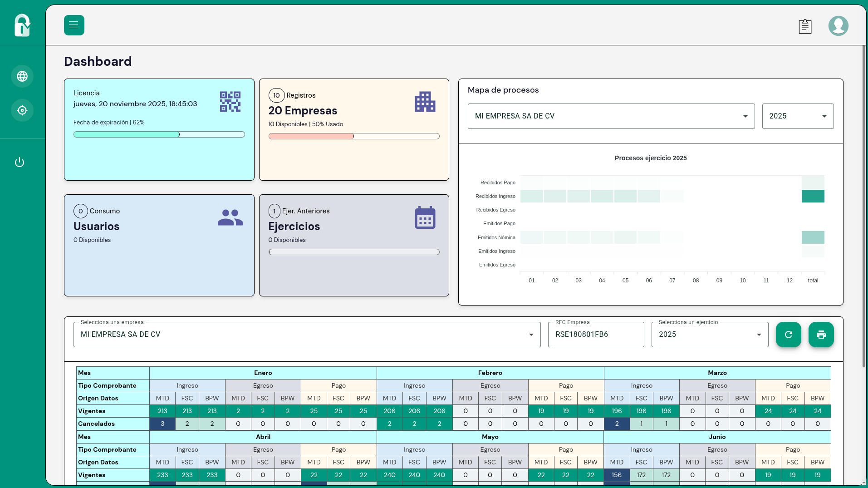Expand the Selecciona una empresa dropdown

(x=307, y=335)
